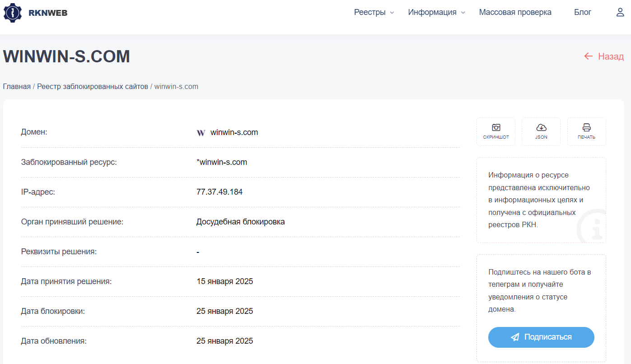Viewport: 631px width, 364px height.
Task: Click the back arrow icon next to Назад
Action: click(x=588, y=56)
